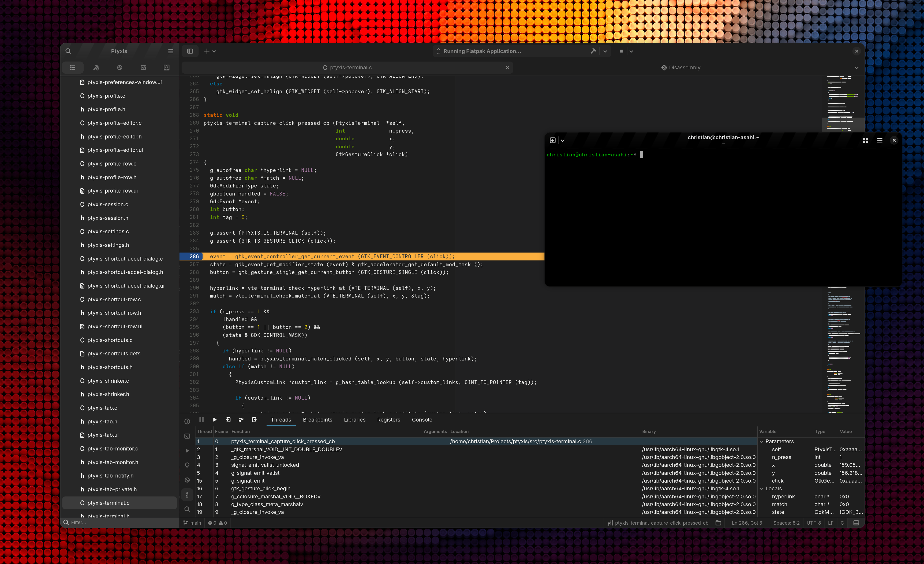Toggle the bottom utilities pane from the status bar

click(x=857, y=522)
